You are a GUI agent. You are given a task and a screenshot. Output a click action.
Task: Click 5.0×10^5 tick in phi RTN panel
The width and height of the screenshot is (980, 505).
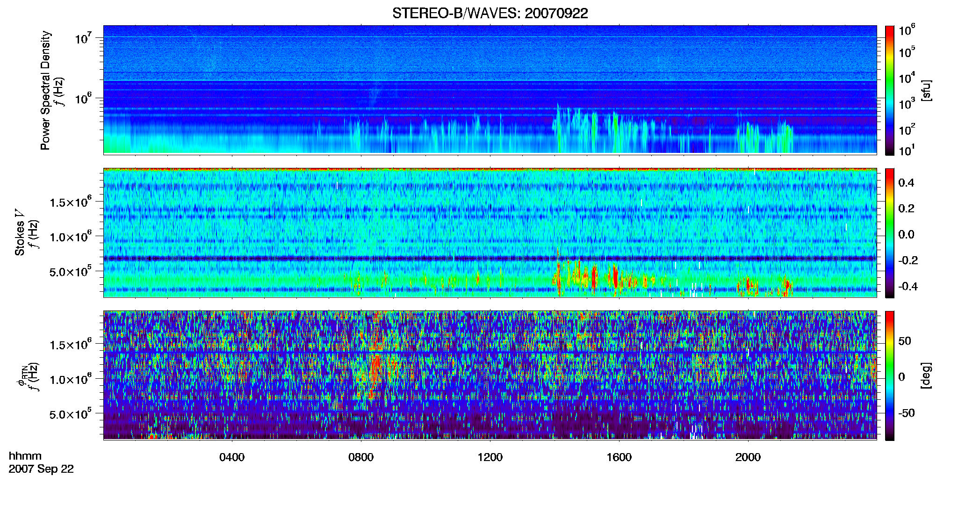coord(70,414)
